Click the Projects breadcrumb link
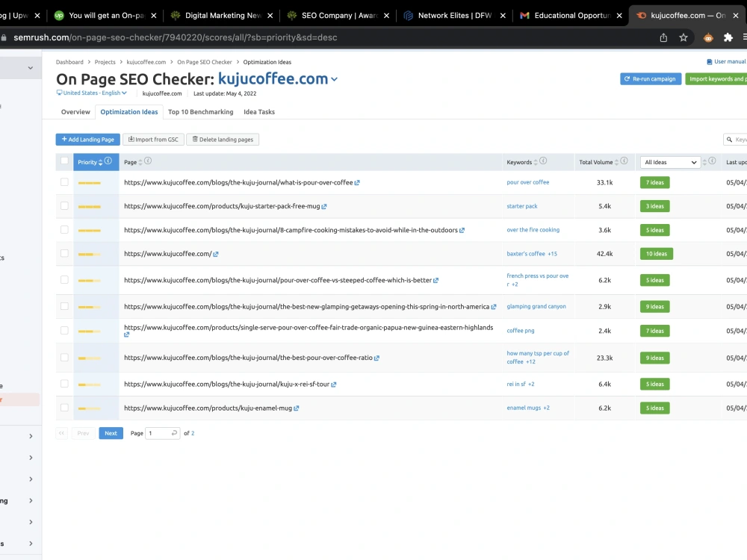 pyautogui.click(x=105, y=63)
